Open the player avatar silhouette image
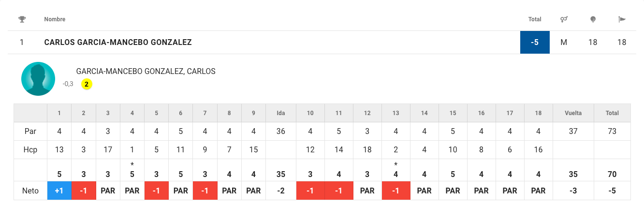Viewport: 644px width, 206px height. (x=38, y=79)
